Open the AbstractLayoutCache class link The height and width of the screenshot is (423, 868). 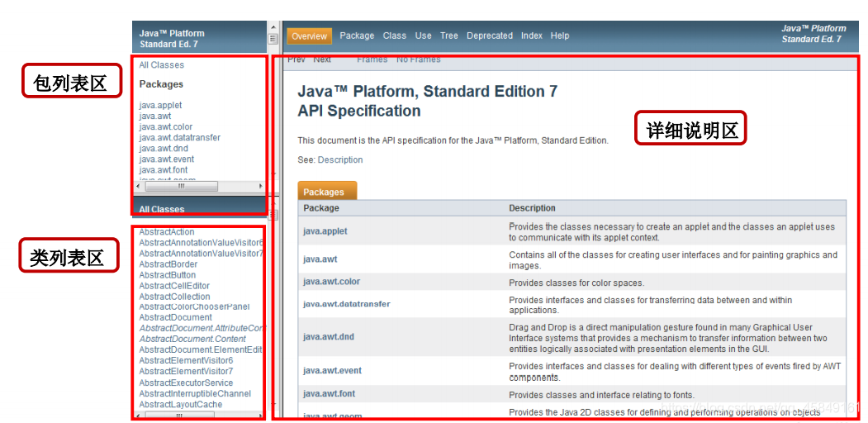point(181,404)
